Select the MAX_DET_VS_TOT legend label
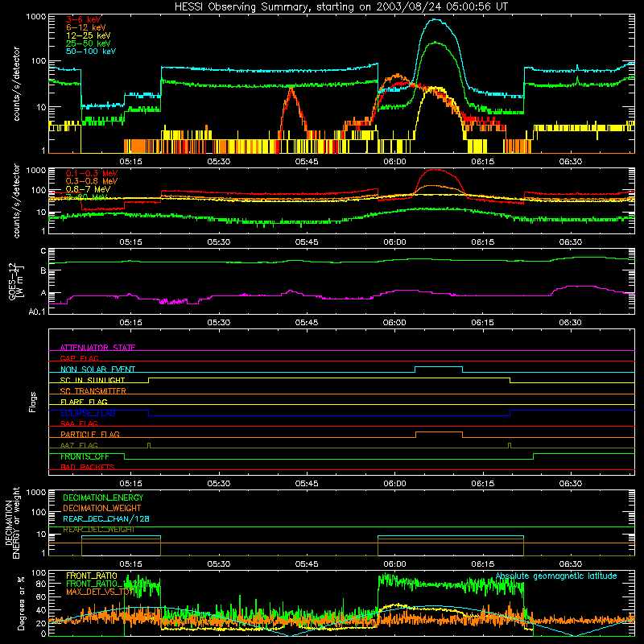The width and height of the screenshot is (644, 644). [x=101, y=592]
